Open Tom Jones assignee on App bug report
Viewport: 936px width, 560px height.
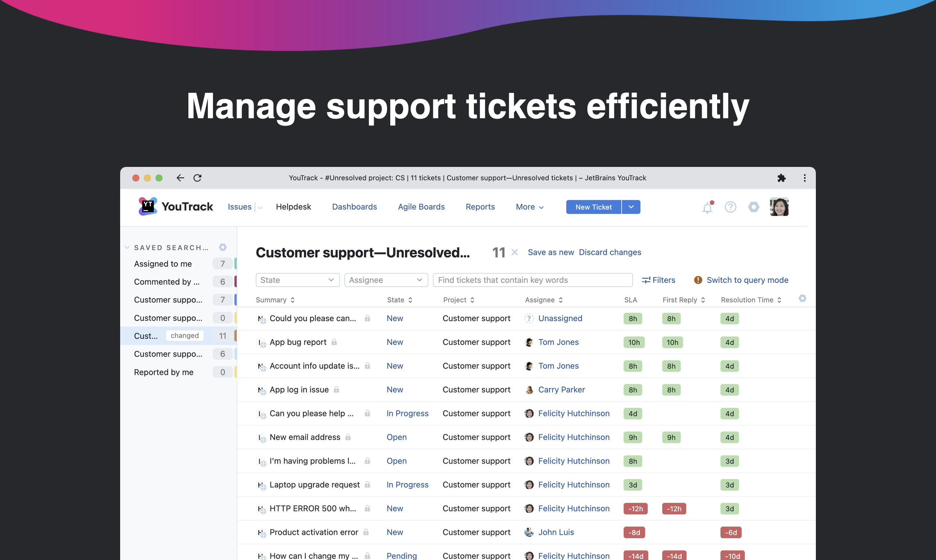point(558,342)
